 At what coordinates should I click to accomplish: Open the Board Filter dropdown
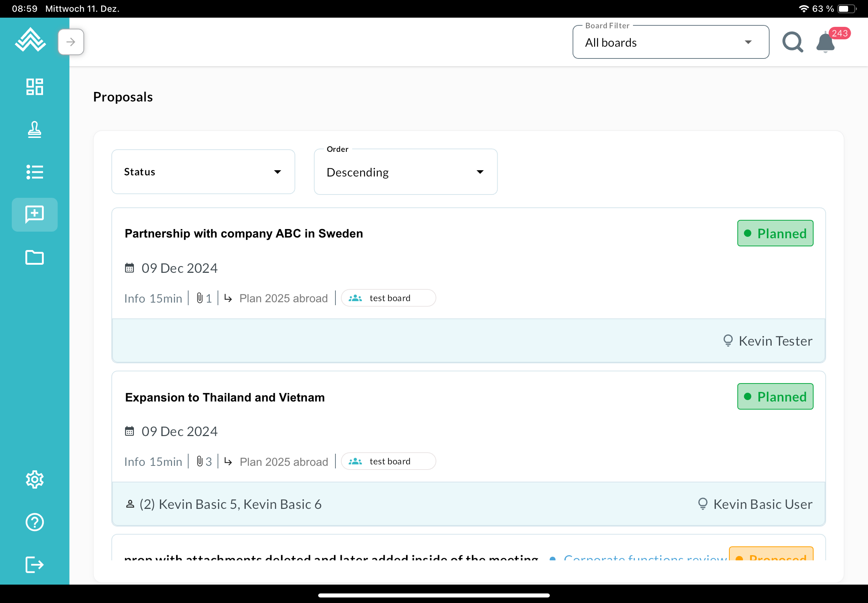coord(670,42)
